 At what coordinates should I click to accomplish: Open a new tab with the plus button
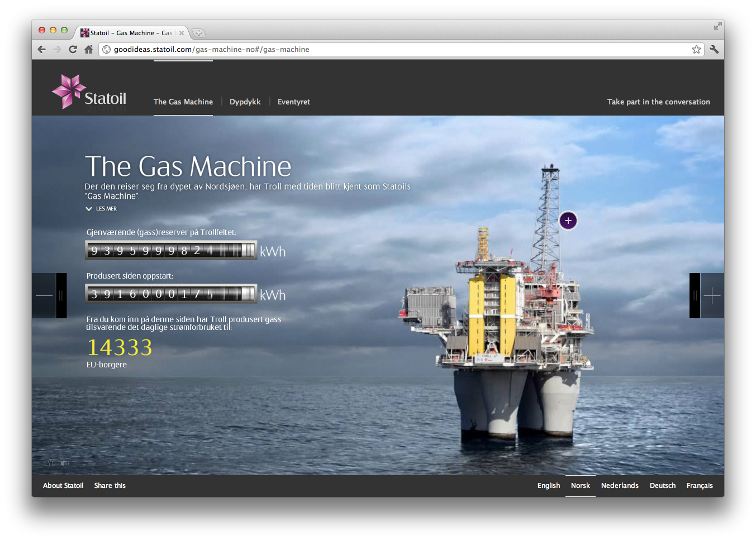pos(199,33)
